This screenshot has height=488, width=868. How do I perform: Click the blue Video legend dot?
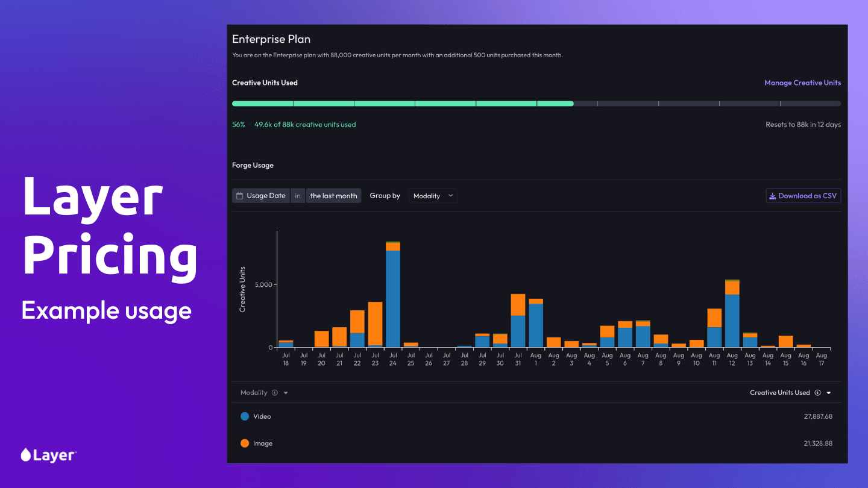pos(245,416)
